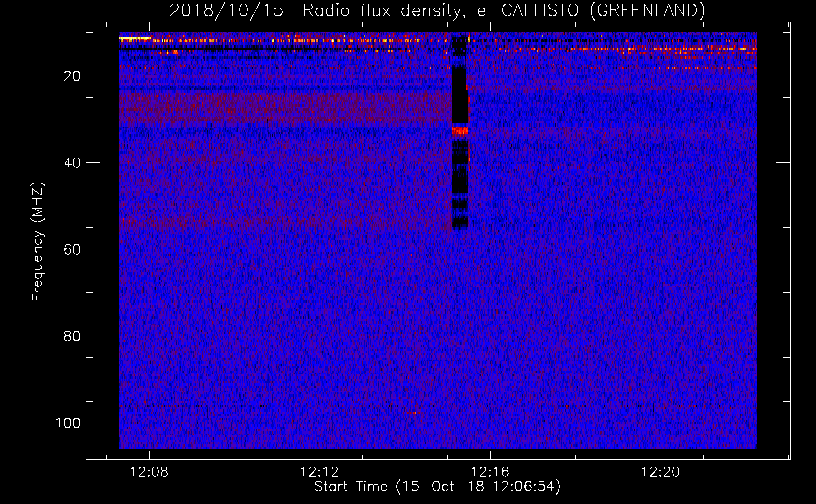Select the 12:12 time tick label

pyautogui.click(x=320, y=472)
